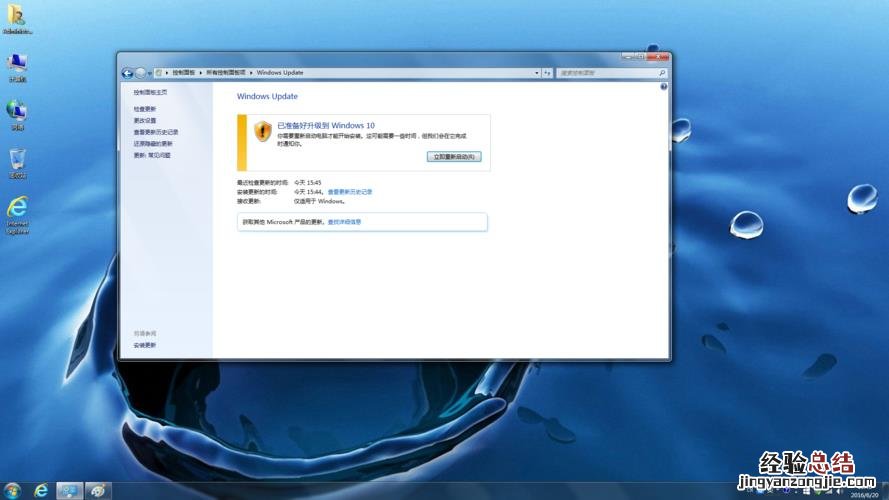
Task: Click the Control Panel icon in the address bar
Action: pos(159,73)
